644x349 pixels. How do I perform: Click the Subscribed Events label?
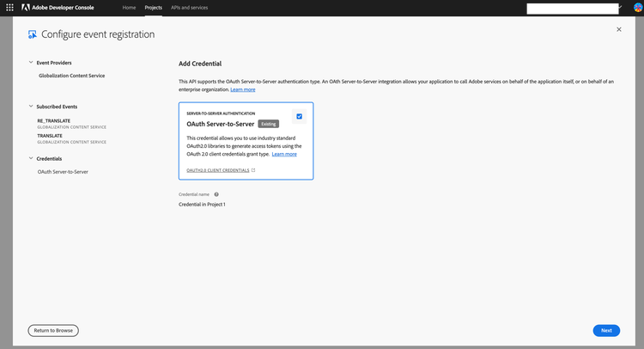(57, 107)
